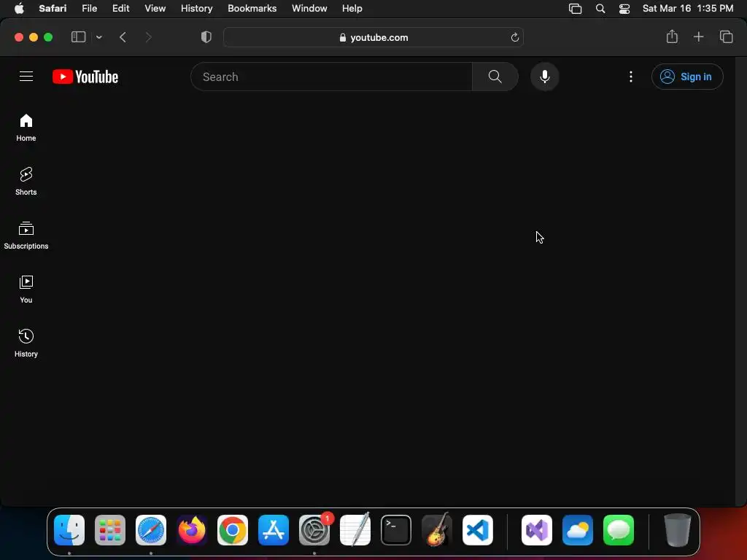Toggle the Safari sidebar

tap(78, 36)
